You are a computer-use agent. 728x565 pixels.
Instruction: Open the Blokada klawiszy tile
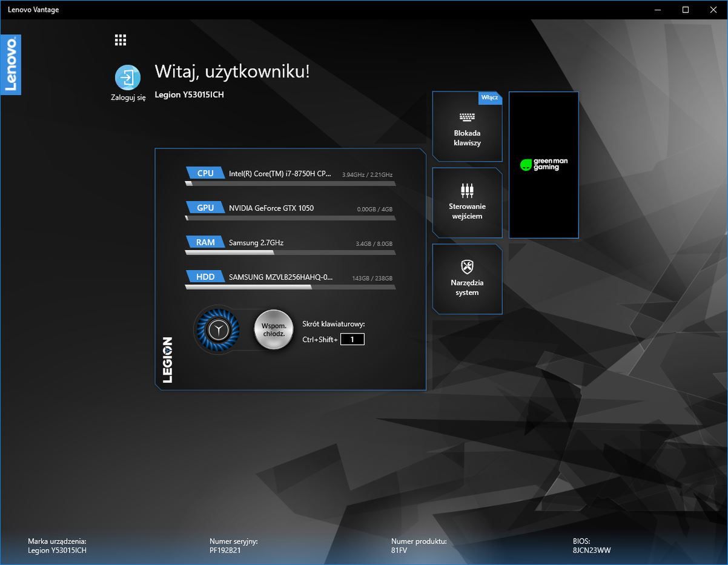(466, 127)
